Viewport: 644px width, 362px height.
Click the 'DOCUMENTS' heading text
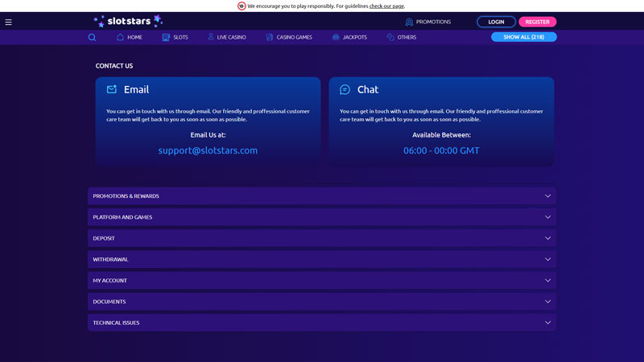coord(109,302)
